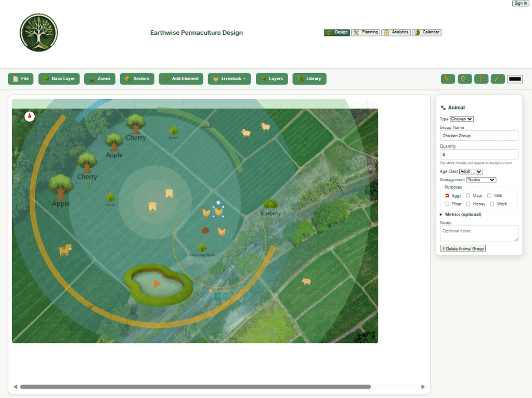Image resolution: width=532 pixels, height=398 pixels.
Task: Select the pointer arrow tool
Action: [448, 79]
